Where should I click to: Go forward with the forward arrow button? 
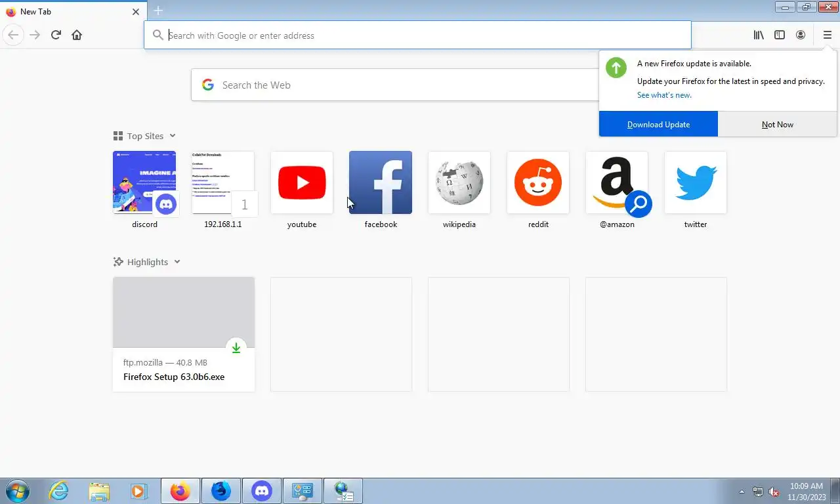click(35, 35)
